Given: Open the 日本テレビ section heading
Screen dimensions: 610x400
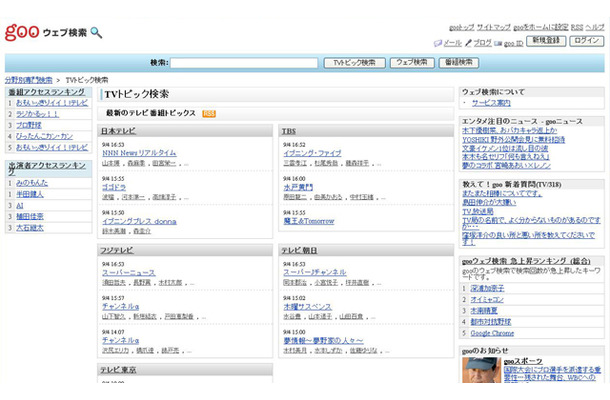Looking at the screenshot, I should pyautogui.click(x=118, y=131).
